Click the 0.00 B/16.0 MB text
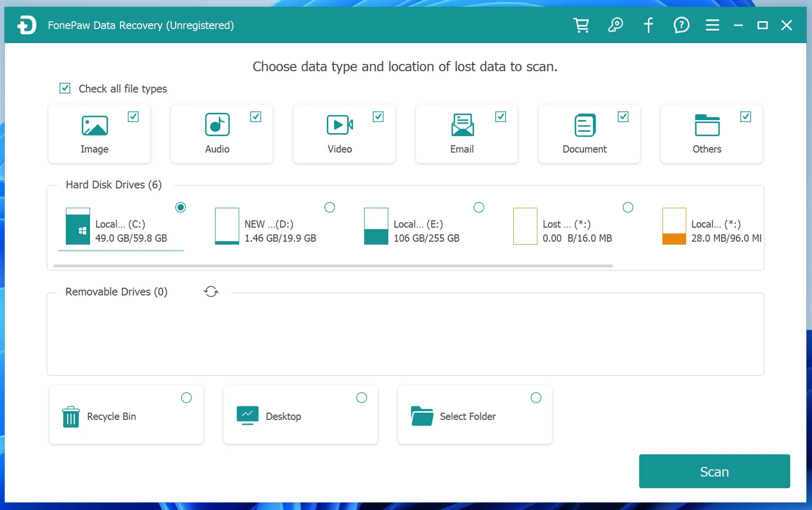The width and height of the screenshot is (812, 510). (577, 238)
